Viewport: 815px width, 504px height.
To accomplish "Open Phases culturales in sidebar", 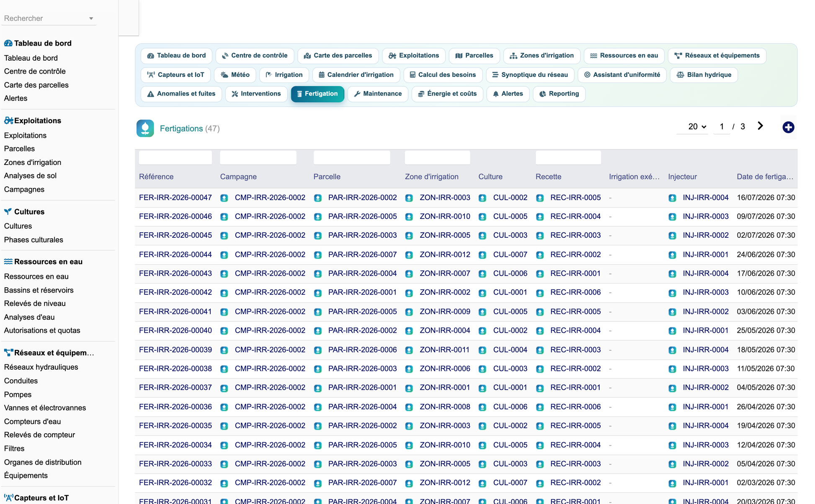I will (x=34, y=240).
